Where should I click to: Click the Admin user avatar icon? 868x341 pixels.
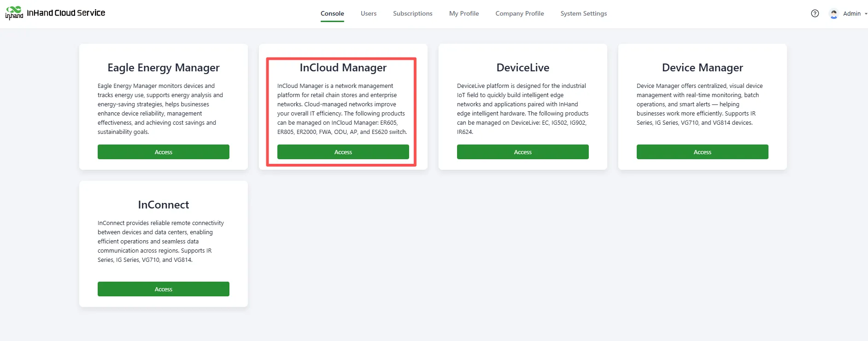(833, 14)
